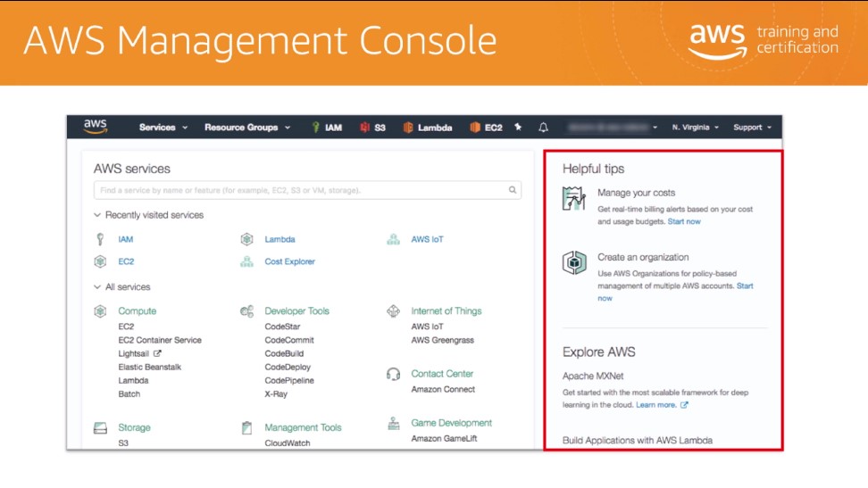This screenshot has height=488, width=868.
Task: Open CodeCommit service
Action: point(289,340)
